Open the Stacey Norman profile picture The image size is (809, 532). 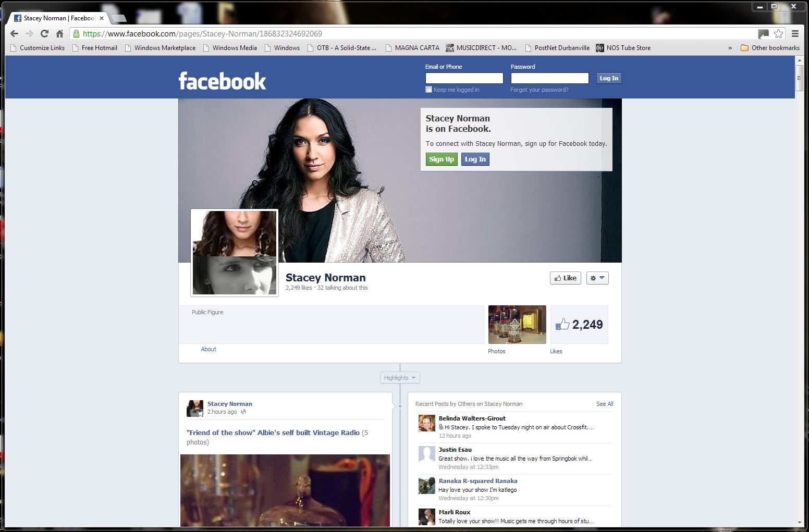[x=235, y=253]
